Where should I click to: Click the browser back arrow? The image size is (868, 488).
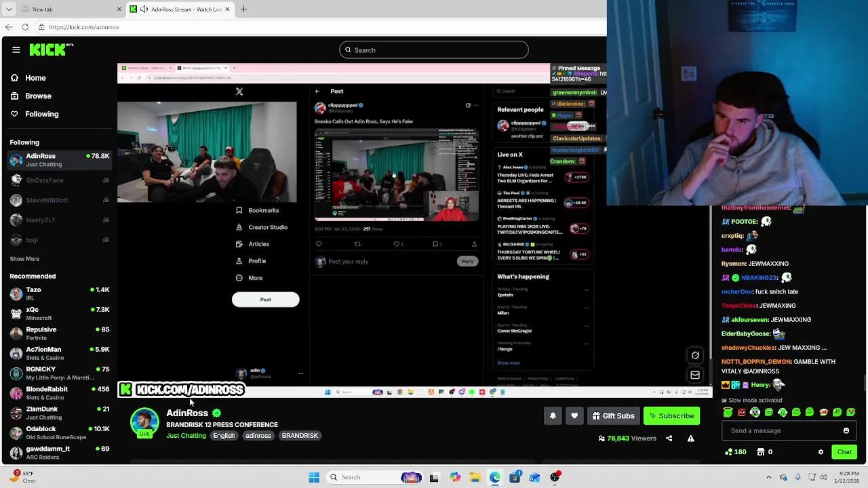9,27
